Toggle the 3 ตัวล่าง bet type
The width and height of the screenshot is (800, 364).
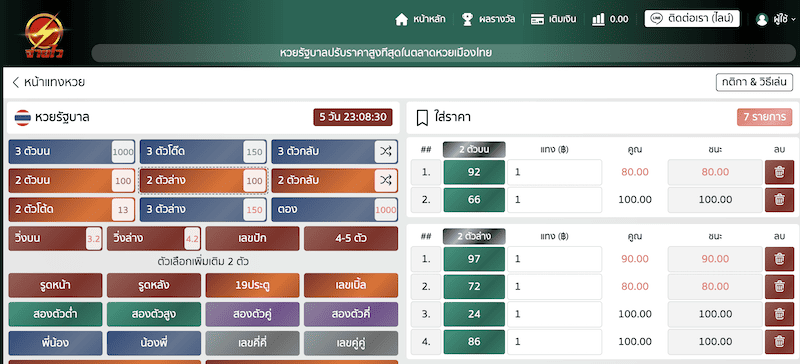203,209
